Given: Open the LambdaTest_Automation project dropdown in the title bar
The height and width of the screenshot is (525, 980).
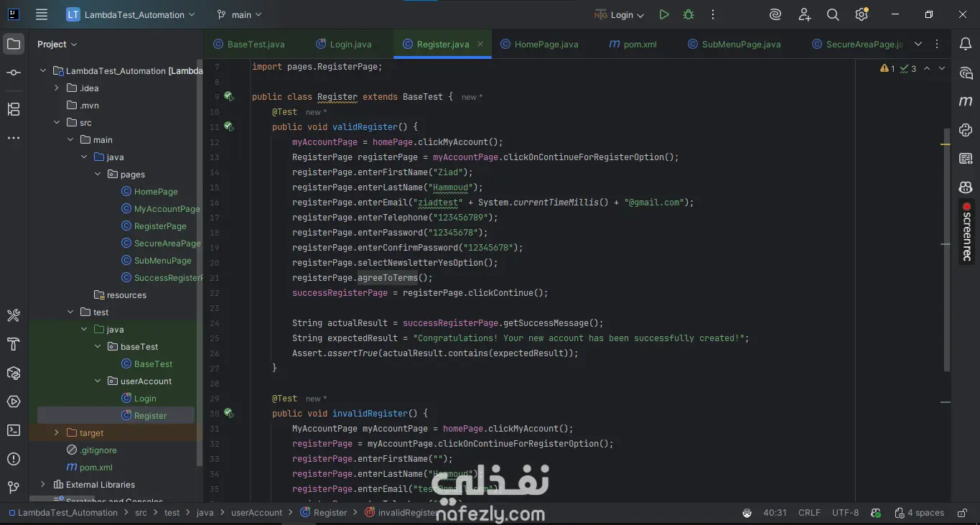Looking at the screenshot, I should (x=131, y=14).
